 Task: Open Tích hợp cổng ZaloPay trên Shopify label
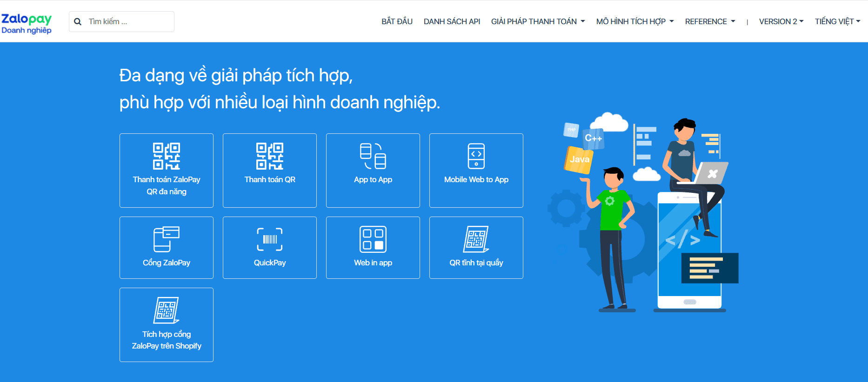coord(167,340)
